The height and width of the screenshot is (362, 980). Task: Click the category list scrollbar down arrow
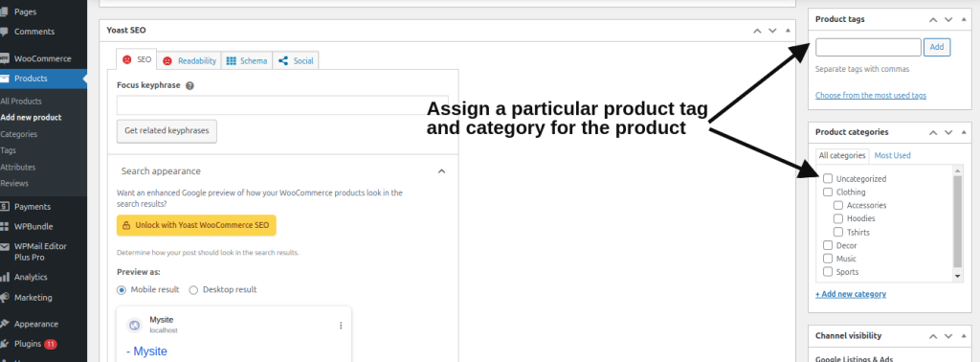tap(957, 277)
